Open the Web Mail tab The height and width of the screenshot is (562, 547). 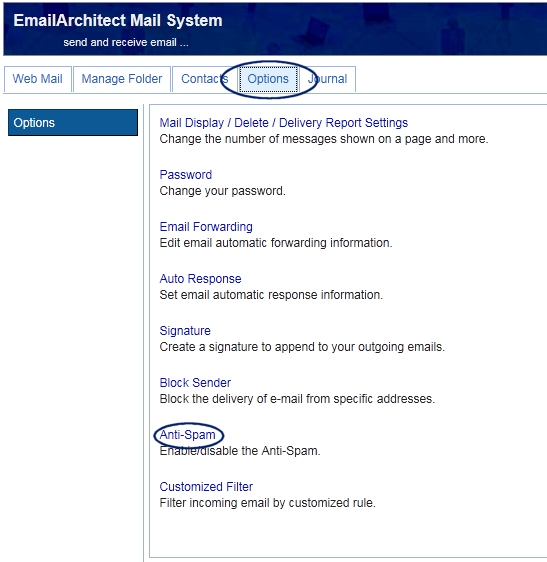point(38,79)
